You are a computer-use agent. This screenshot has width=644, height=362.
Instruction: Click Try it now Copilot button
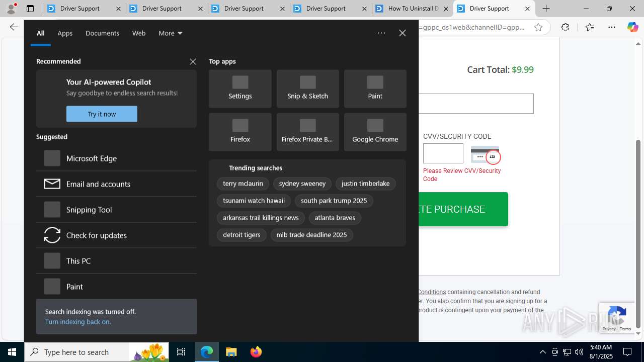pyautogui.click(x=102, y=114)
